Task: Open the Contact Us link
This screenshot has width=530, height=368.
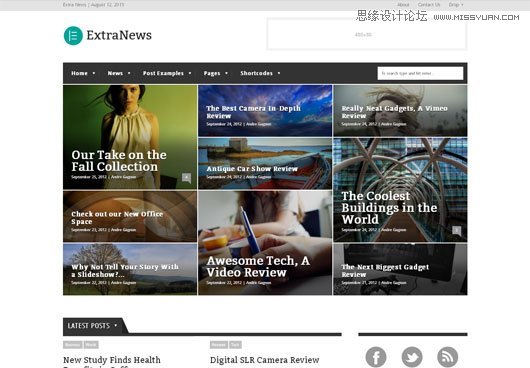Action: pyautogui.click(x=429, y=5)
